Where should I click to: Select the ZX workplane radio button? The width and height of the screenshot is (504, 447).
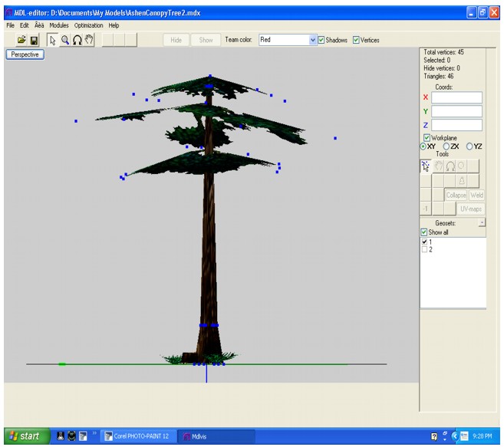click(445, 146)
